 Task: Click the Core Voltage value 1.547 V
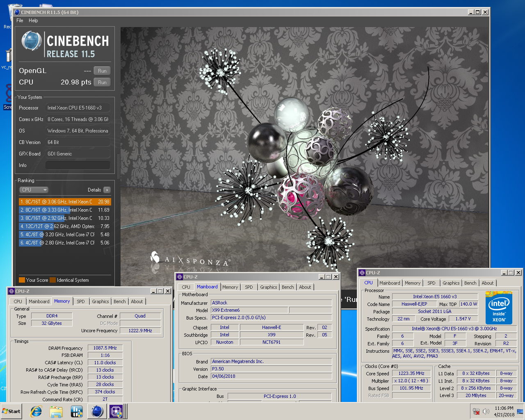(463, 319)
